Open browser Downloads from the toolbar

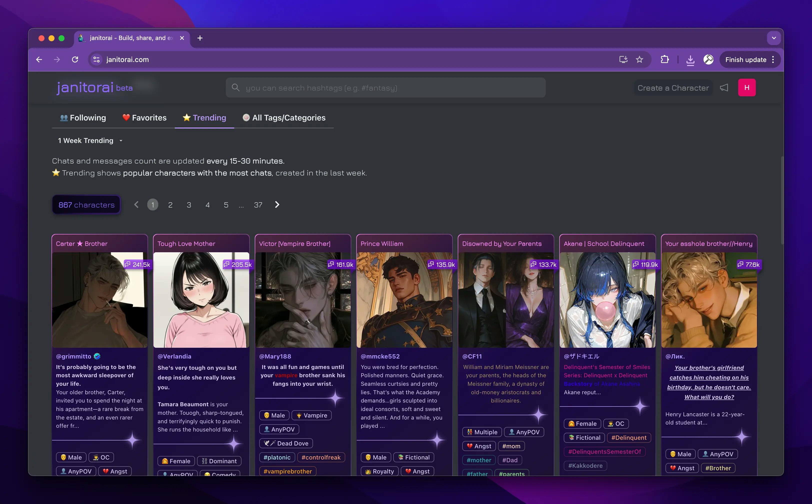click(x=690, y=60)
